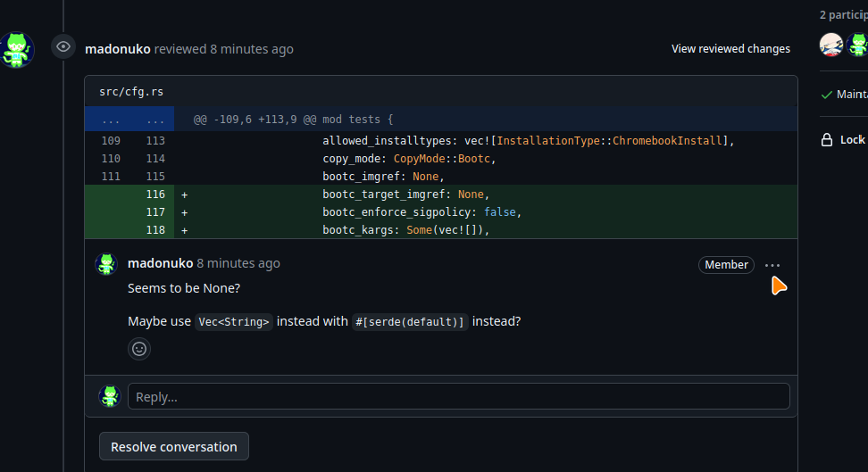Click the eye review icon in timeline
The image size is (868, 472).
pyautogui.click(x=63, y=46)
